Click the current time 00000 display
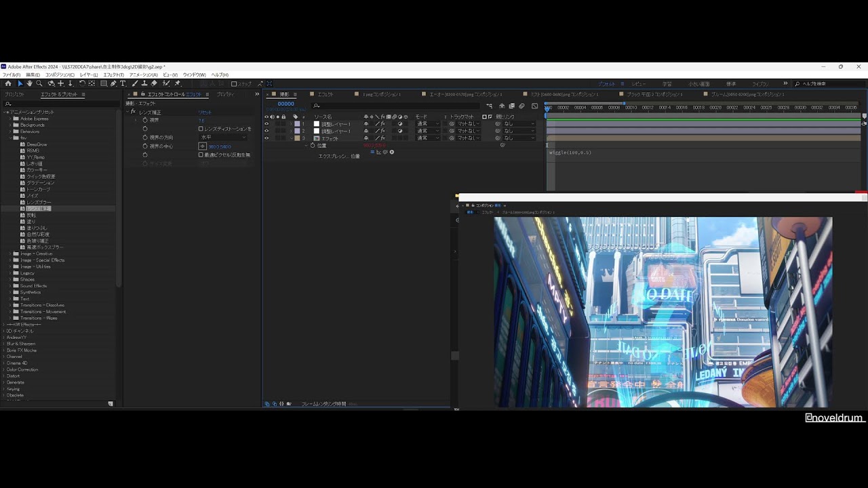868x488 pixels. (x=285, y=104)
